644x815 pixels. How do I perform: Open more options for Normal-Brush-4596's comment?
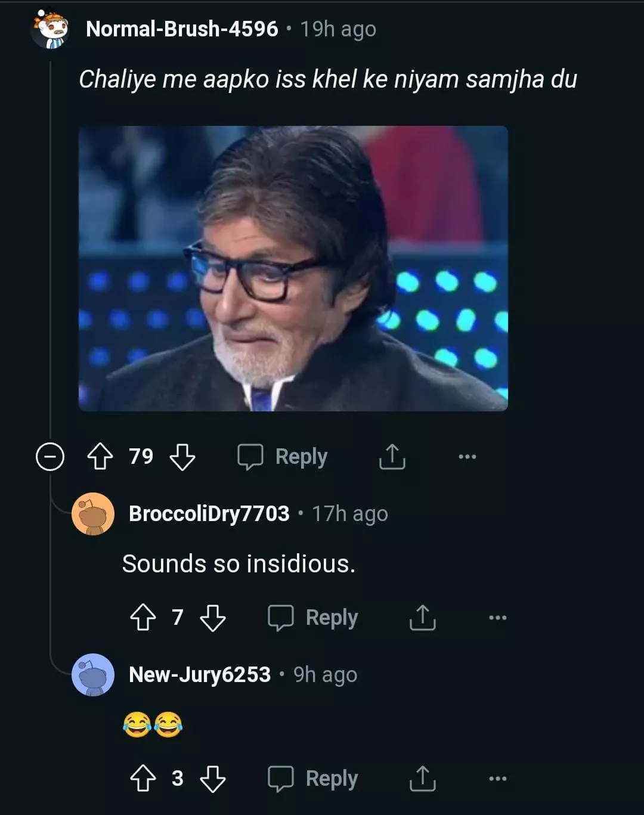[467, 457]
